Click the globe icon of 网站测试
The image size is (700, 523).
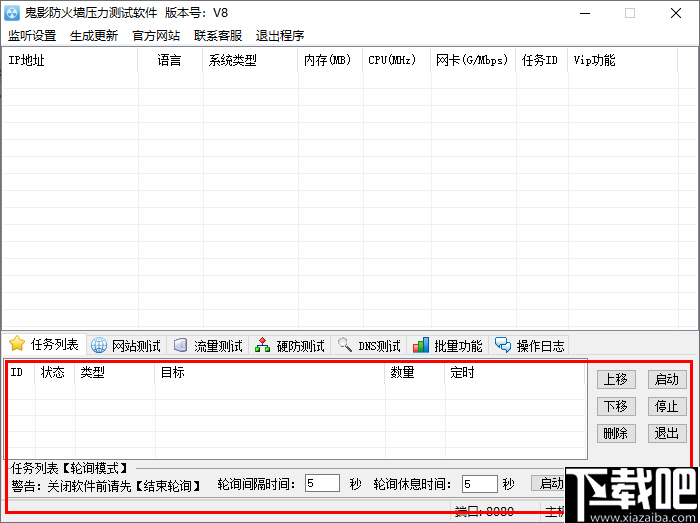point(99,345)
